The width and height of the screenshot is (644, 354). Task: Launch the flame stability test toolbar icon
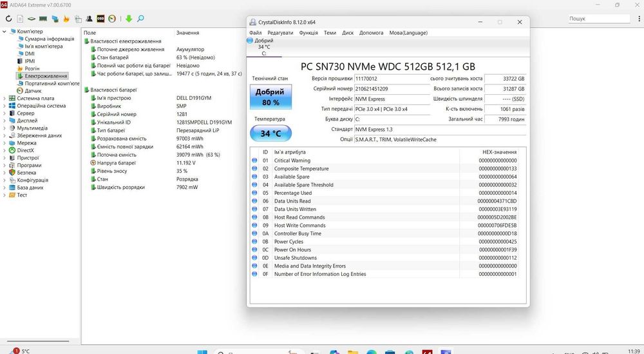(66, 19)
